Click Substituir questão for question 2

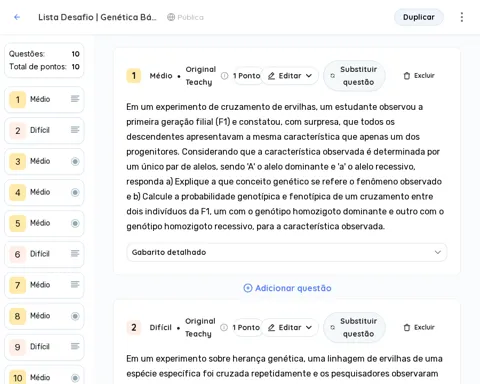354,327
